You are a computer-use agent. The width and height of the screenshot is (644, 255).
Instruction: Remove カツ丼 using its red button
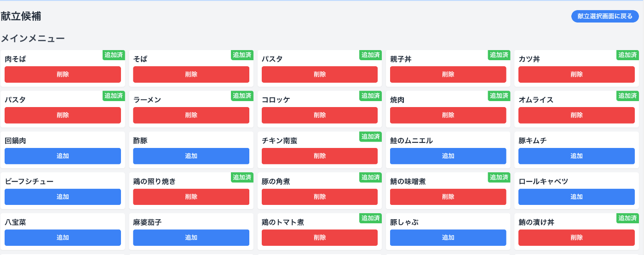[x=576, y=74]
